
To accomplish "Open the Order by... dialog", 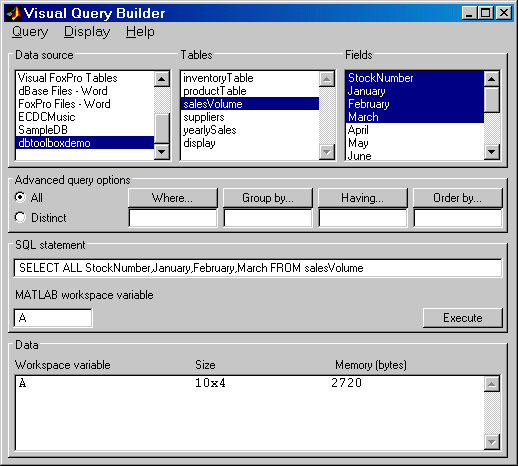I will click(458, 198).
